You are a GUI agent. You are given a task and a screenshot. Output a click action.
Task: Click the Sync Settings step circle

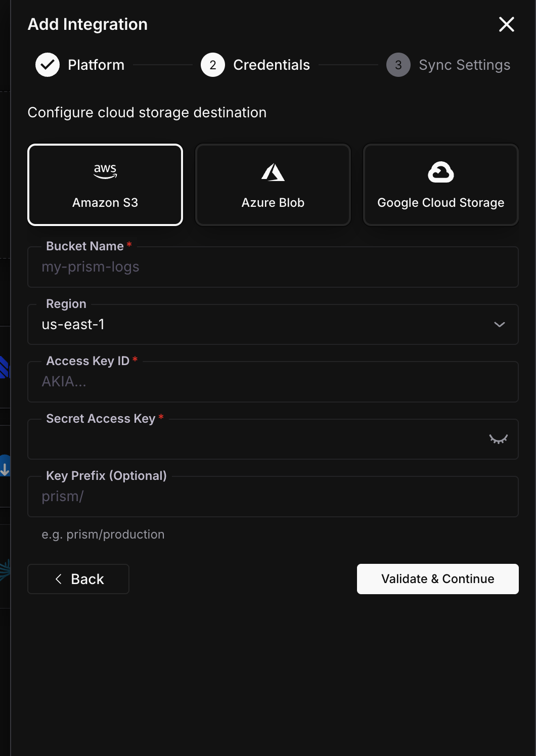click(x=398, y=65)
